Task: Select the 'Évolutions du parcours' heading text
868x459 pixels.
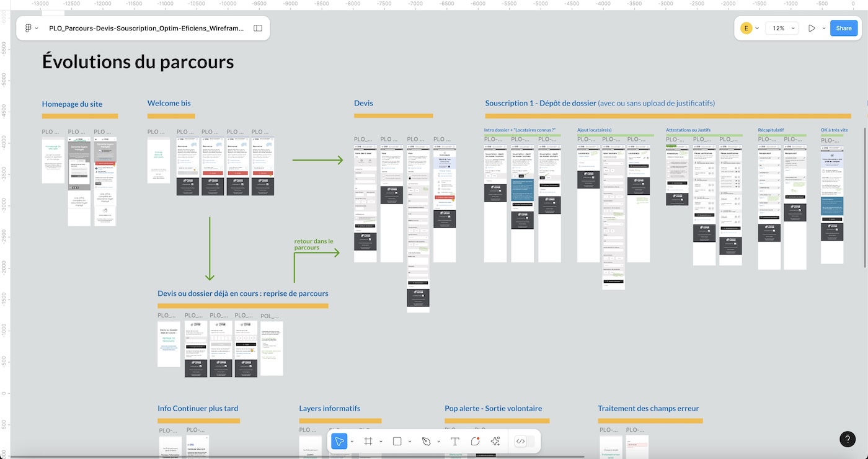Action: (x=138, y=61)
